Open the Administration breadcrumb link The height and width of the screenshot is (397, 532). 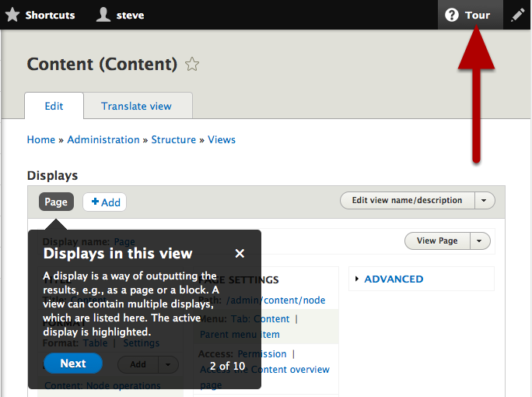click(x=103, y=140)
